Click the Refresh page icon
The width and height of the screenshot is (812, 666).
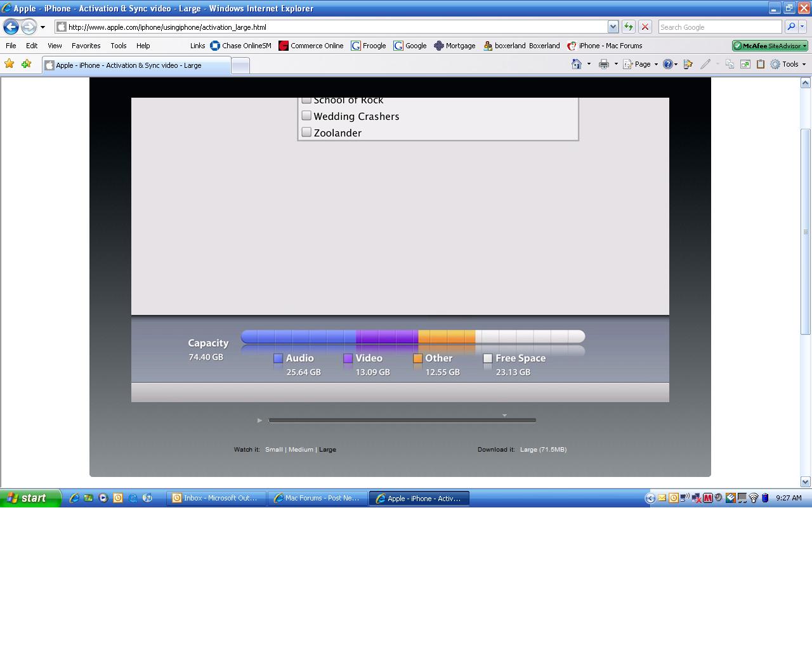(x=628, y=27)
